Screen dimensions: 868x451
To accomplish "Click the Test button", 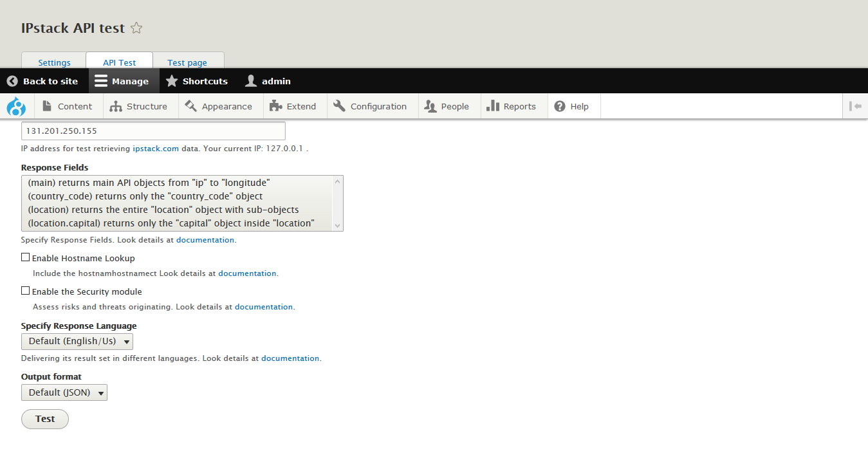I will coord(45,419).
